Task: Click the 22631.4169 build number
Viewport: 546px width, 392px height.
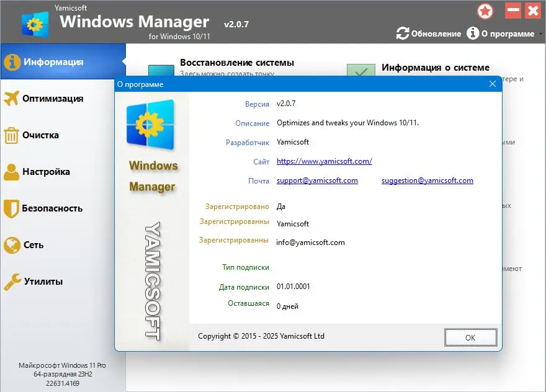Action: 63,383
